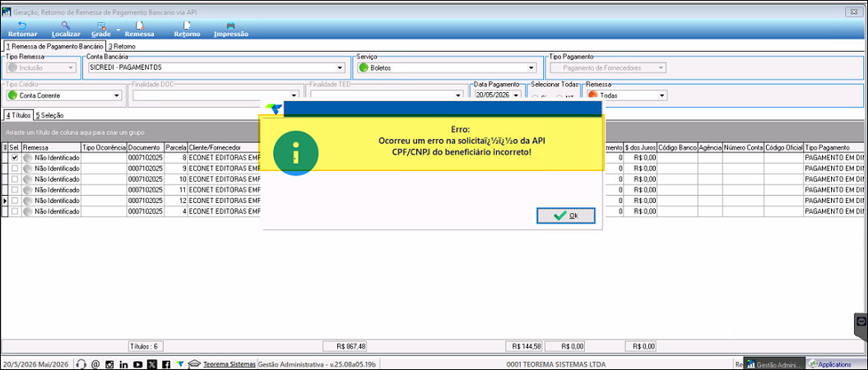Click the gray status circle on Parcela 8 row
Screen dimensions: 868x370
click(x=28, y=158)
